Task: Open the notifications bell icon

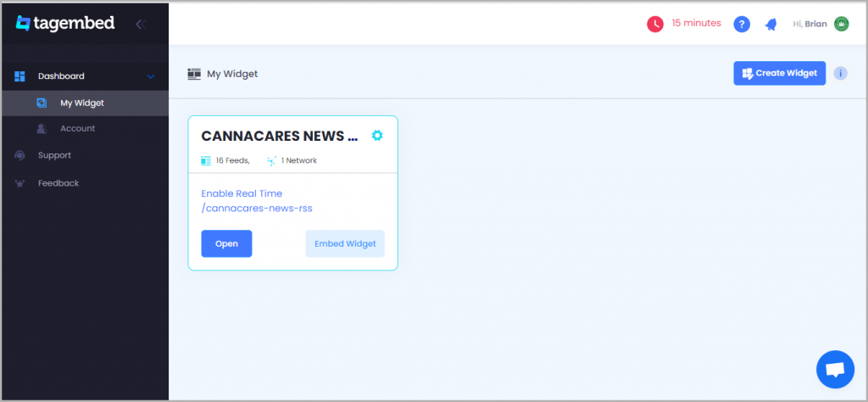Action: (x=771, y=25)
